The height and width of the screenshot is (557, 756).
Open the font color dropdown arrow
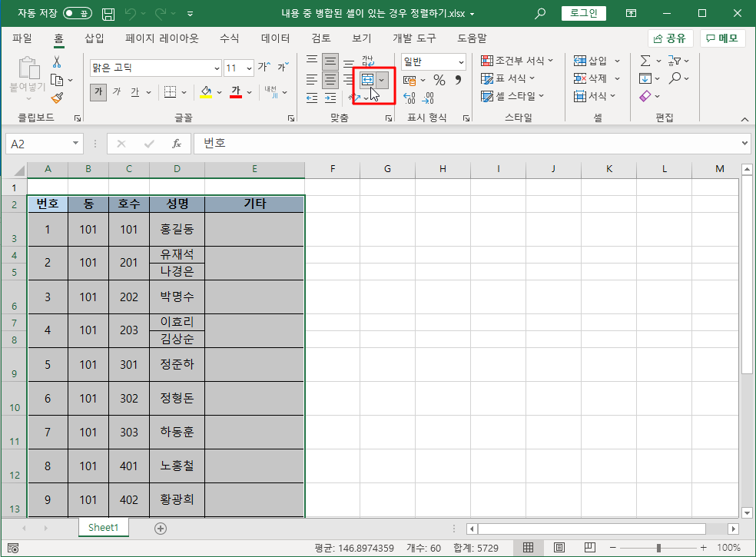[249, 92]
